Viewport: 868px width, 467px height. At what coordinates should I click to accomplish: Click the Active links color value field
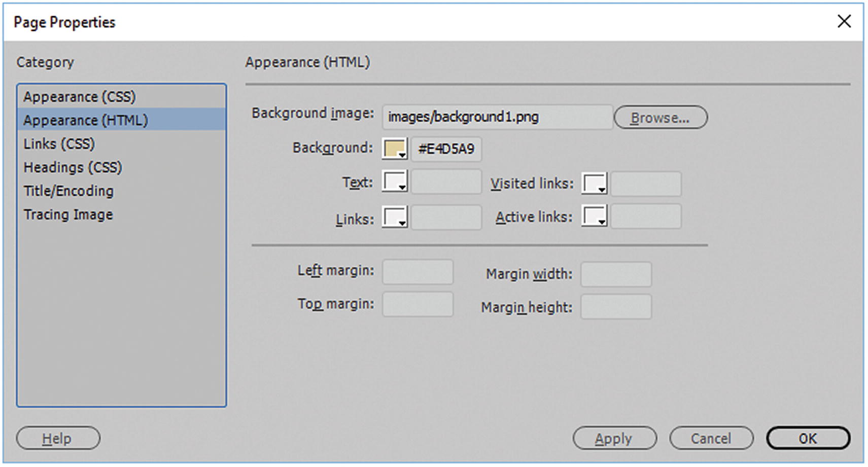point(646,217)
